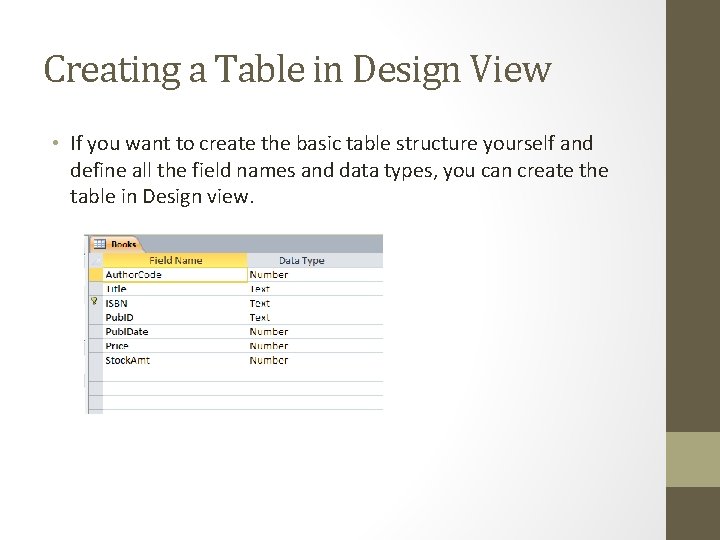Click the PubID field name
The width and height of the screenshot is (720, 540).
point(119,318)
